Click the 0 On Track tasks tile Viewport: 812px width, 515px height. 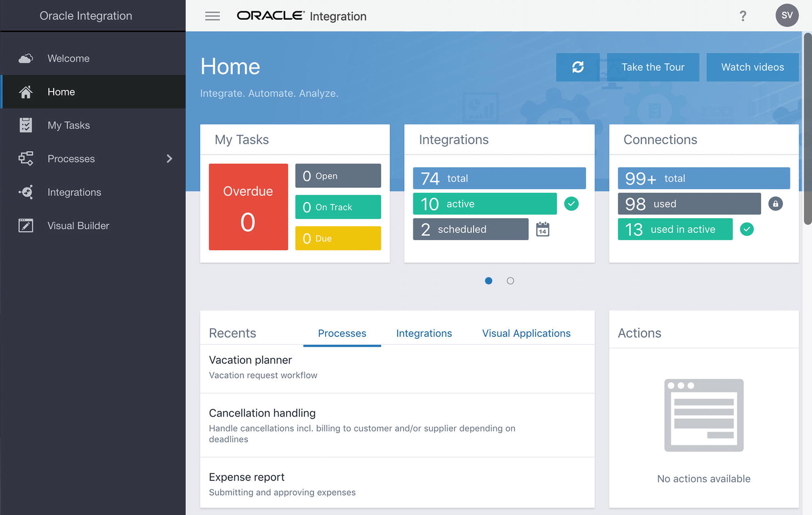coord(338,207)
